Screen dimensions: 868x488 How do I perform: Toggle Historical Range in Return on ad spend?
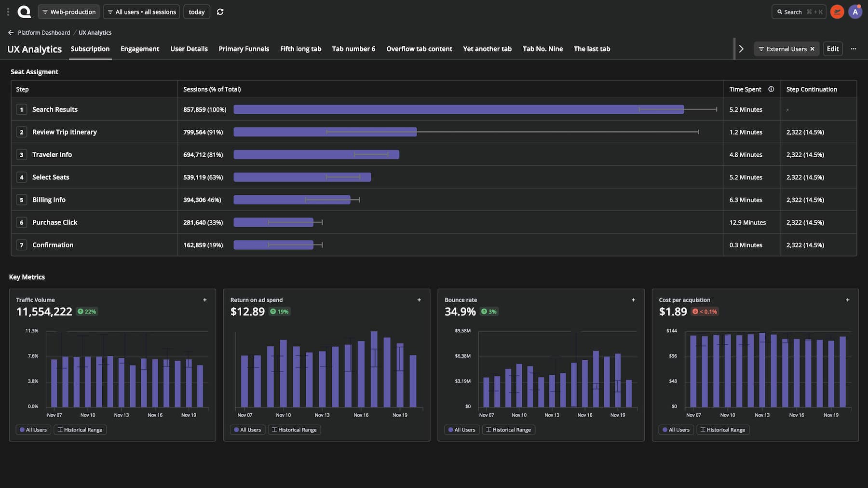pos(294,430)
